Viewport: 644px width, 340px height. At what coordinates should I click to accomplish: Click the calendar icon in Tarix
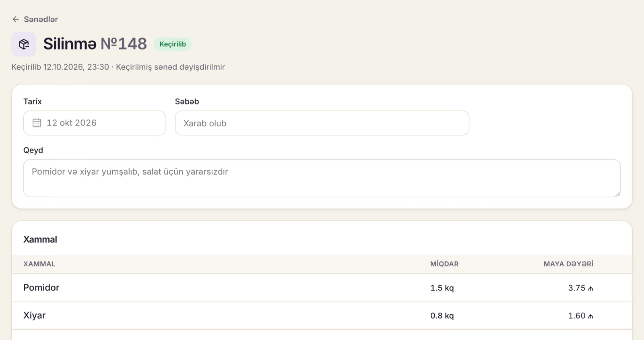tap(37, 123)
